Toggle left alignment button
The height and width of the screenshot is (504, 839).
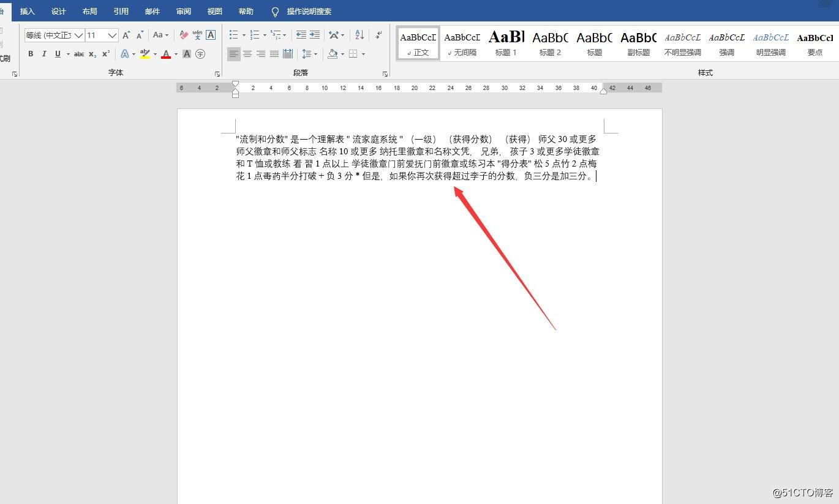(234, 54)
